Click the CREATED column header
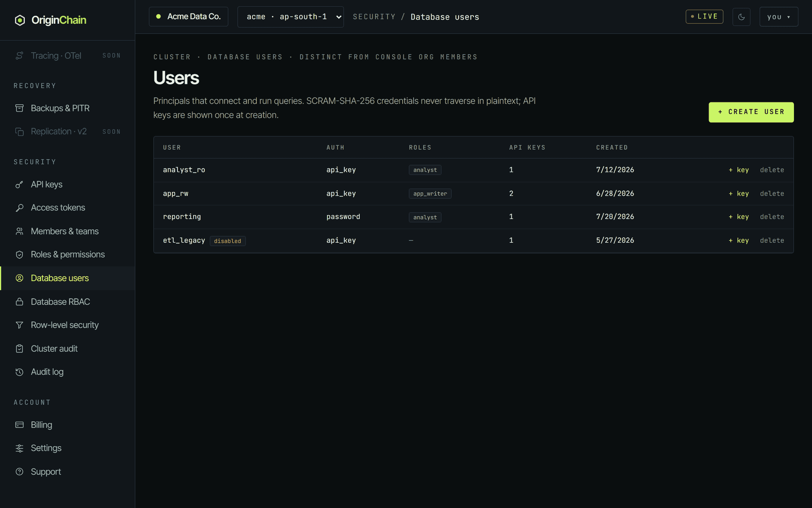This screenshot has width=812, height=508. tap(612, 148)
